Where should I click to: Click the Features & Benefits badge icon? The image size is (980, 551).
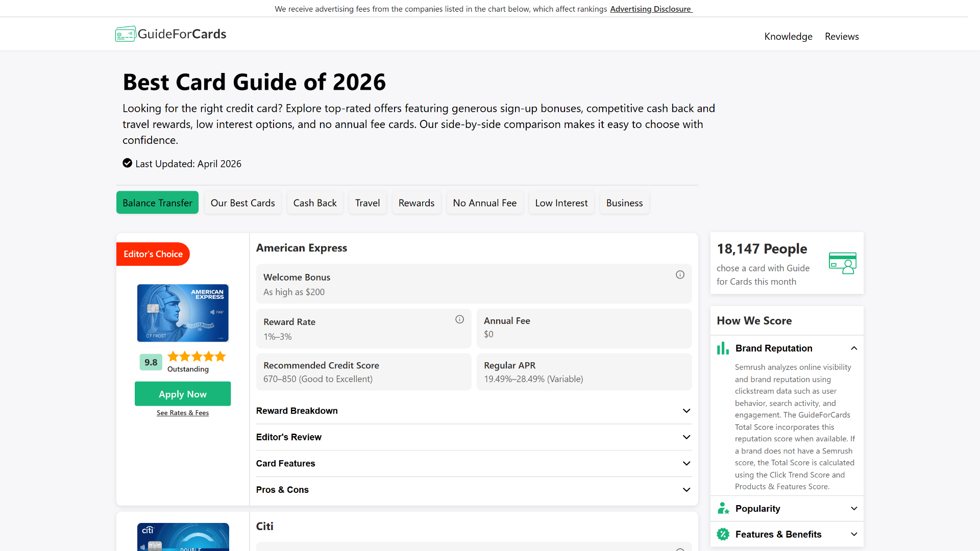[x=723, y=534]
